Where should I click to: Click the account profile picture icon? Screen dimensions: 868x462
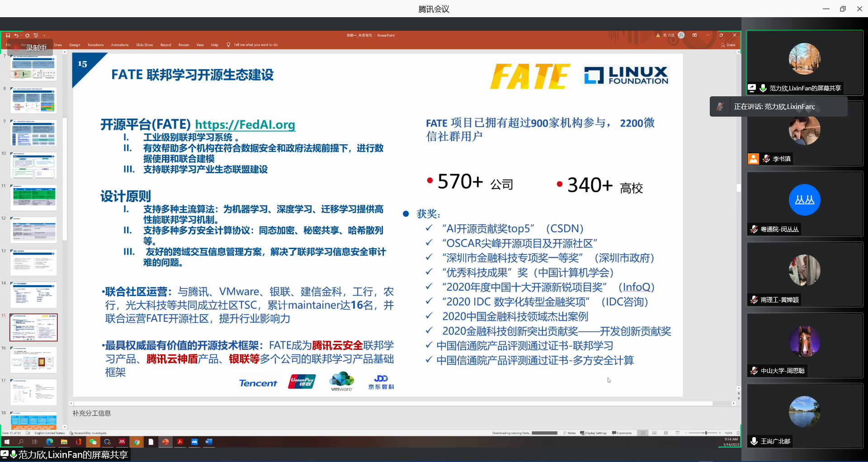[x=681, y=35]
